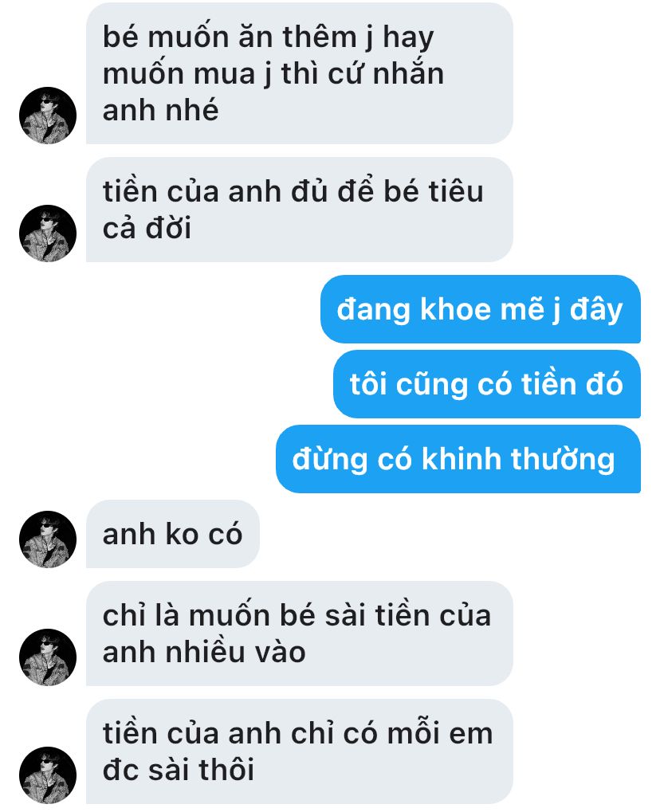This screenshot has height=812, width=660.
Task: Open the sender avatar beside 'anh nhé' message
Action: coord(48,115)
